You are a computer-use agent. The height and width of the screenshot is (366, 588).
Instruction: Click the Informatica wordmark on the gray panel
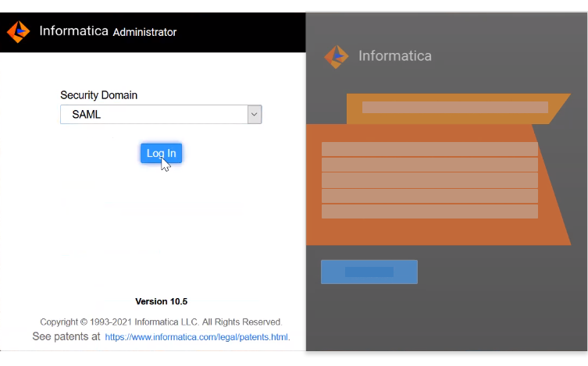[x=394, y=56]
